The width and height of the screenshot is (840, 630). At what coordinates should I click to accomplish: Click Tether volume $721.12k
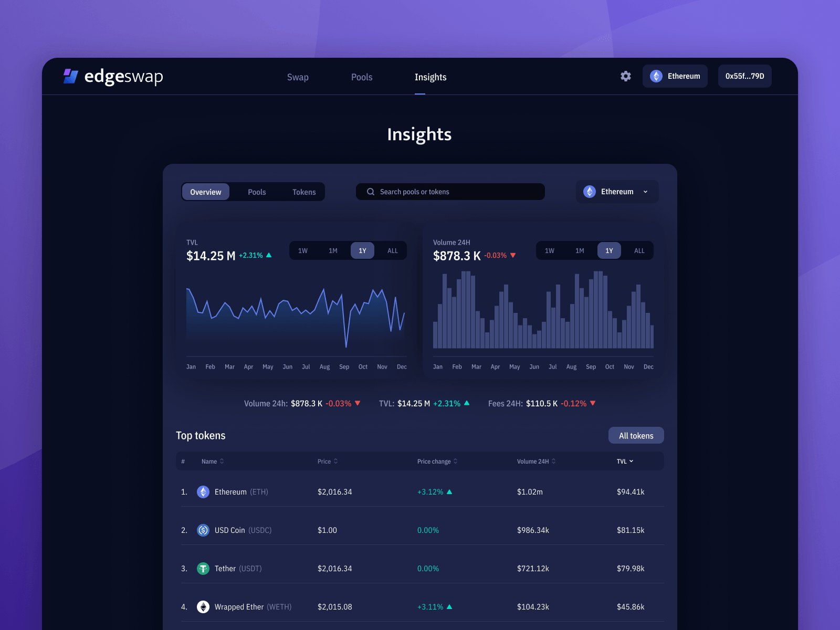533,569
